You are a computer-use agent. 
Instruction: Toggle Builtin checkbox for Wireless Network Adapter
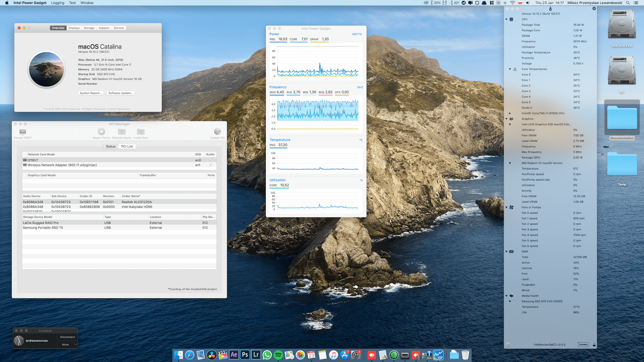pyautogui.click(x=211, y=165)
